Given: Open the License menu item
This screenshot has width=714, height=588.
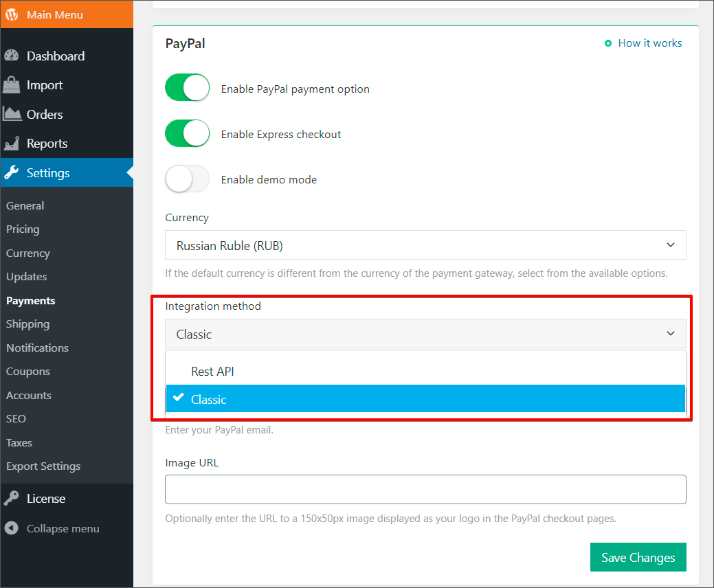Looking at the screenshot, I should 67,498.
